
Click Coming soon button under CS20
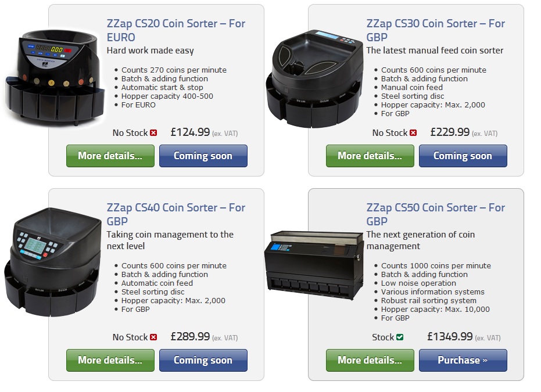click(203, 156)
